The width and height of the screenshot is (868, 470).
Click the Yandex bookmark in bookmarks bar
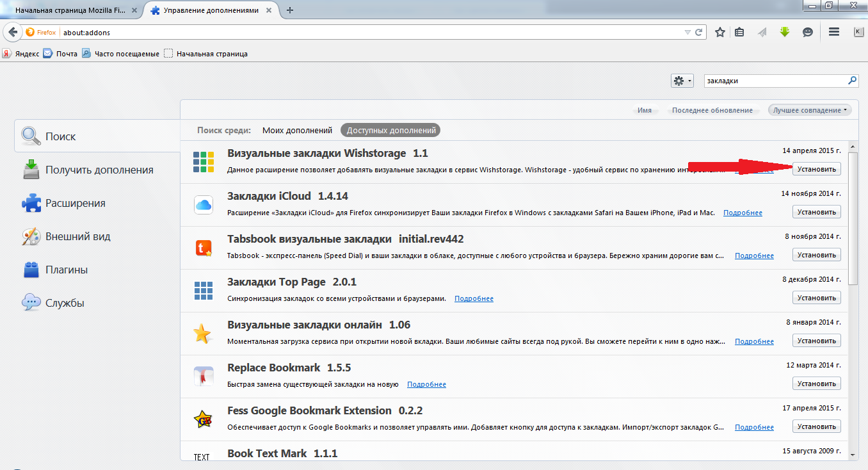coord(20,54)
